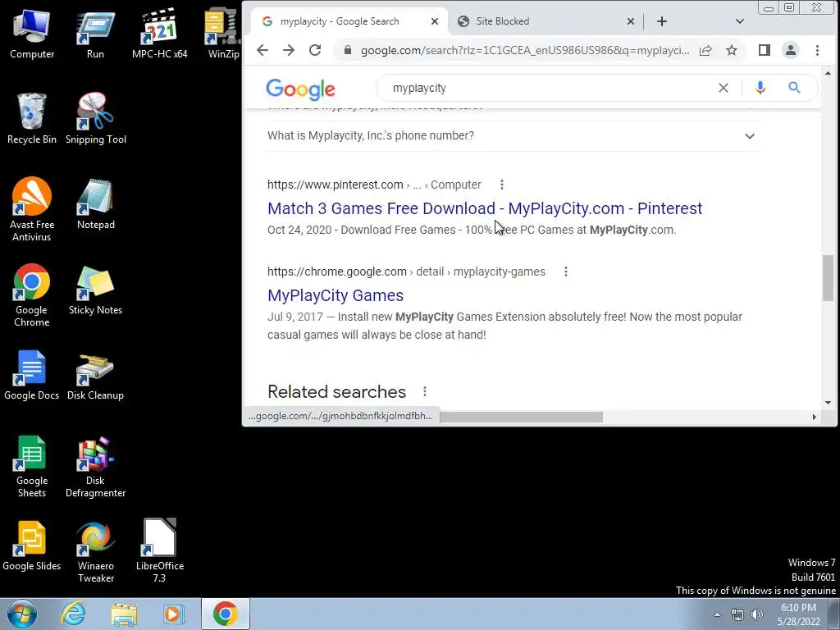
Task: Open the Recycle Bin
Action: coord(32,119)
